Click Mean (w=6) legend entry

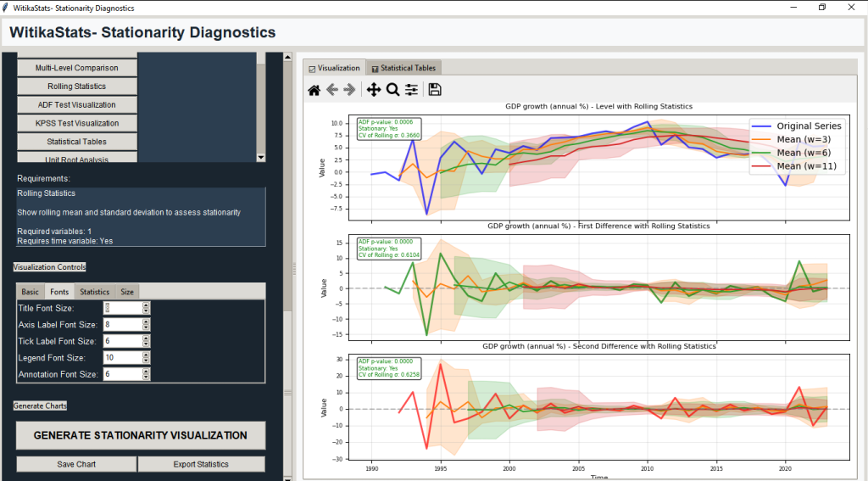click(792, 153)
